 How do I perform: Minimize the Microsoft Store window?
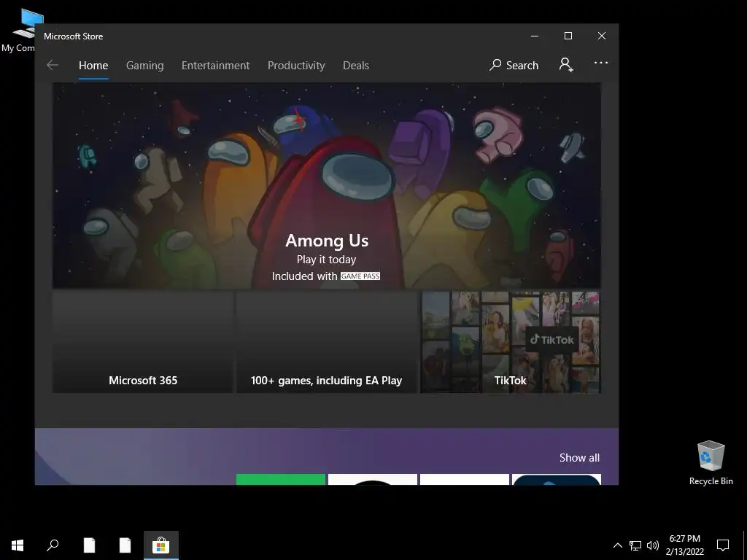pyautogui.click(x=535, y=36)
